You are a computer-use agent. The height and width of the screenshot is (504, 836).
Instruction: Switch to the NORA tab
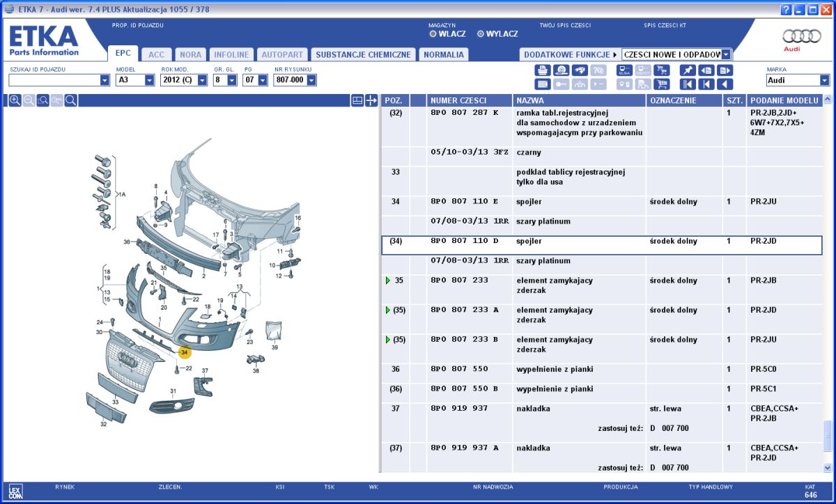pyautogui.click(x=191, y=54)
